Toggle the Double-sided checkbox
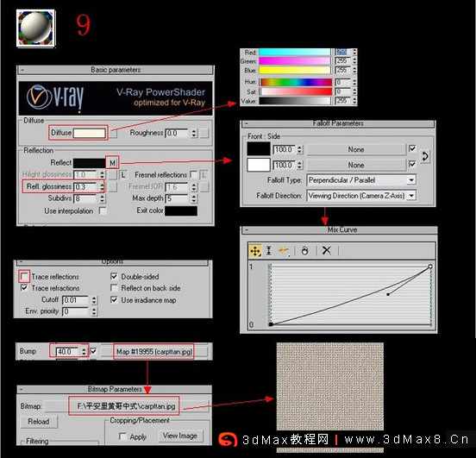Viewport: 476px width, 458px height. click(114, 276)
